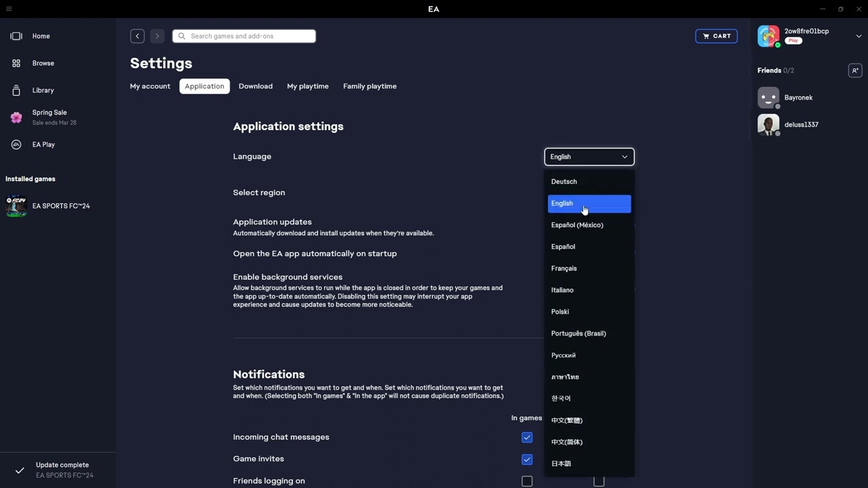Focus the Search games and add-ons field
This screenshot has width=868, height=488.
[244, 36]
